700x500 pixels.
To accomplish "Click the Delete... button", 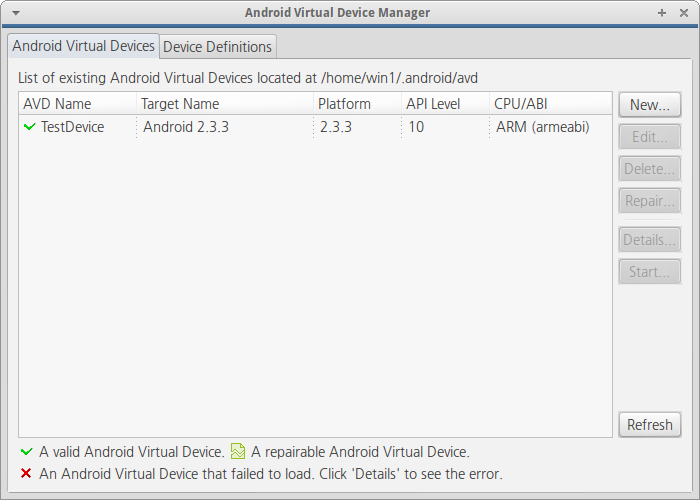I will pyautogui.click(x=650, y=169).
